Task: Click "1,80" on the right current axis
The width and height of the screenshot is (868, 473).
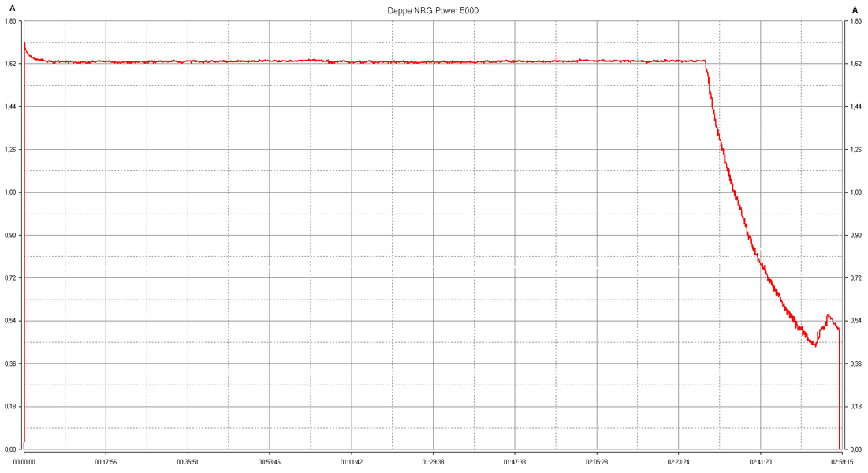Action: click(x=856, y=21)
